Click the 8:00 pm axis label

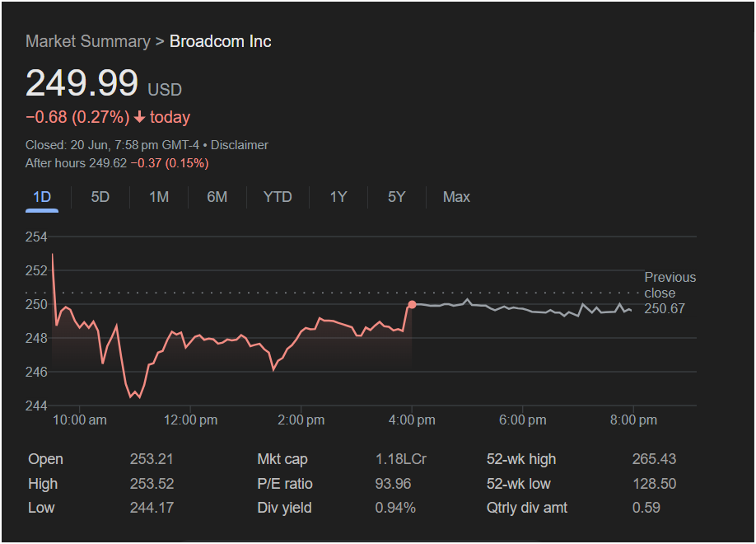(x=633, y=420)
